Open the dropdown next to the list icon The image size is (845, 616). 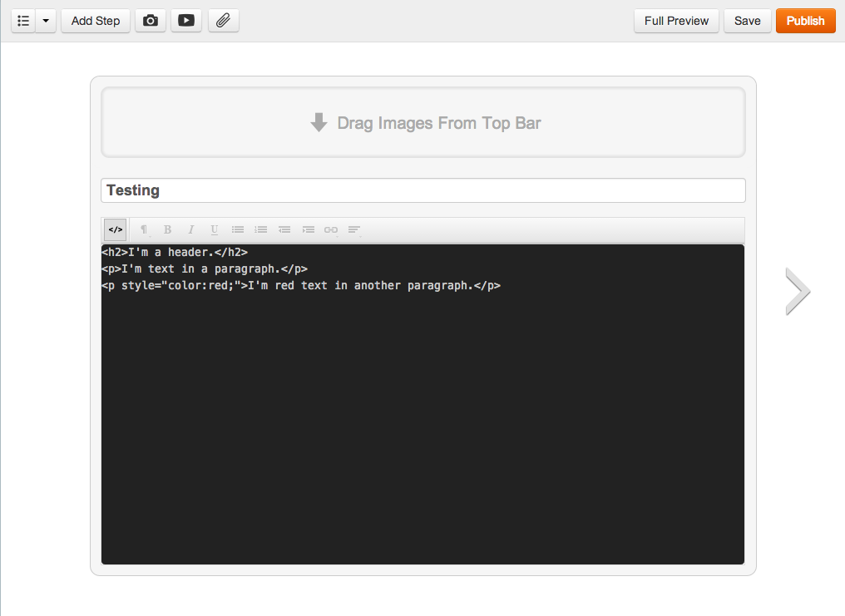point(45,21)
